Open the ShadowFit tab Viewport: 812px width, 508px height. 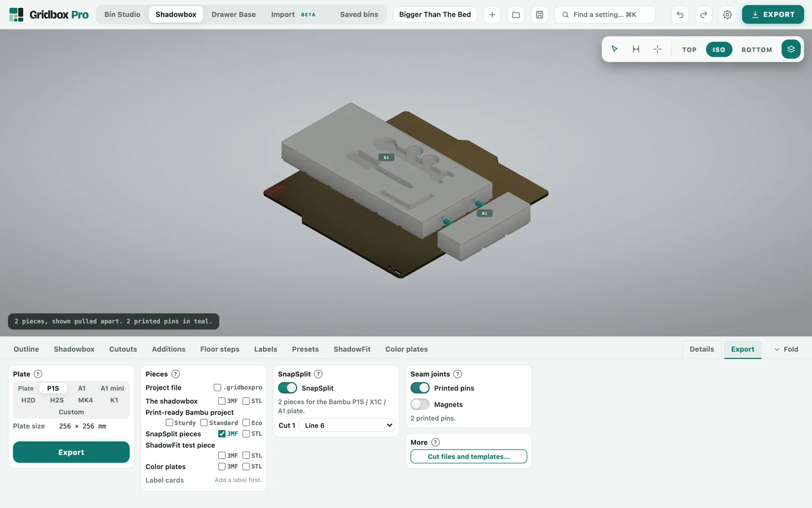coord(352,350)
